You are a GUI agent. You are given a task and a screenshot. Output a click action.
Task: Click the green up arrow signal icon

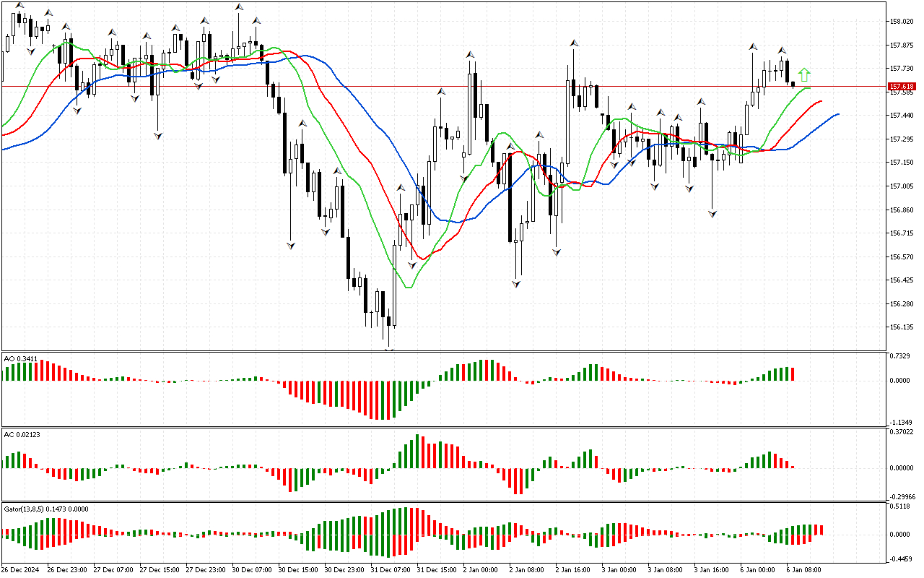804,74
